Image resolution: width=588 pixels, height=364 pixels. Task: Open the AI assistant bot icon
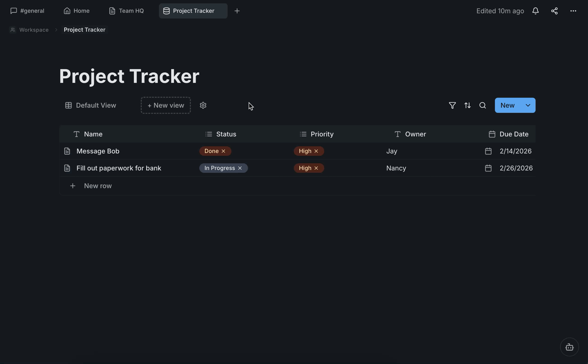[569, 347]
